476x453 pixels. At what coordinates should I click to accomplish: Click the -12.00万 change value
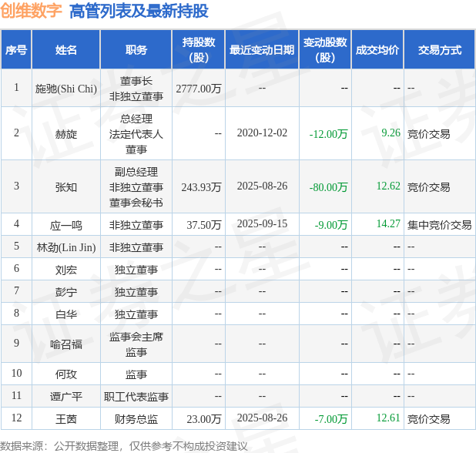[328, 134]
